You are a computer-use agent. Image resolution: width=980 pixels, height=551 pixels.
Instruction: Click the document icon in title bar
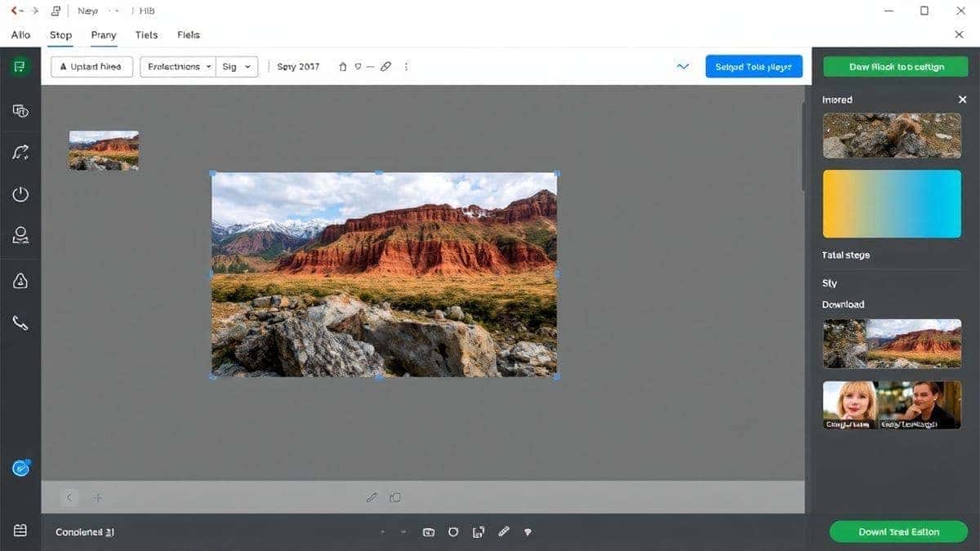click(x=56, y=11)
